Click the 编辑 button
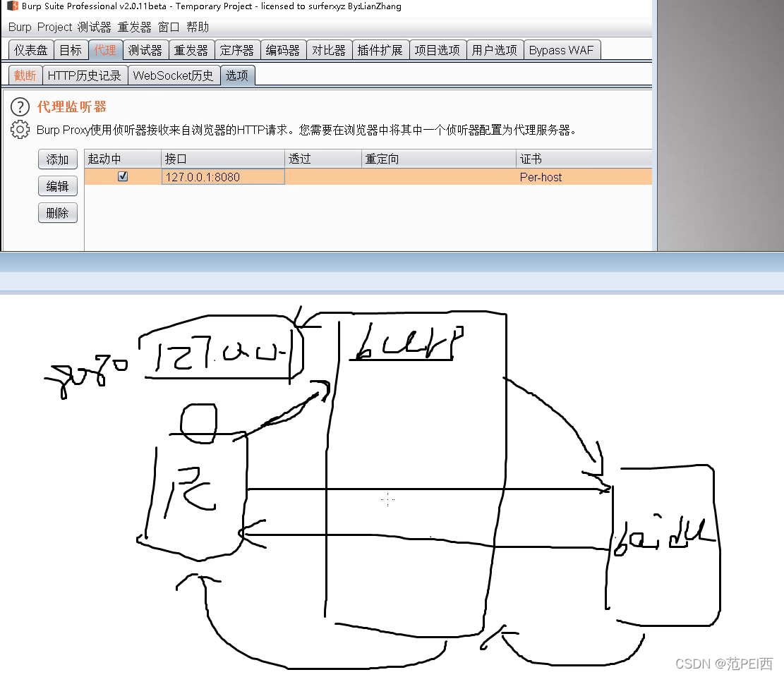The width and height of the screenshot is (784, 677). tap(57, 186)
